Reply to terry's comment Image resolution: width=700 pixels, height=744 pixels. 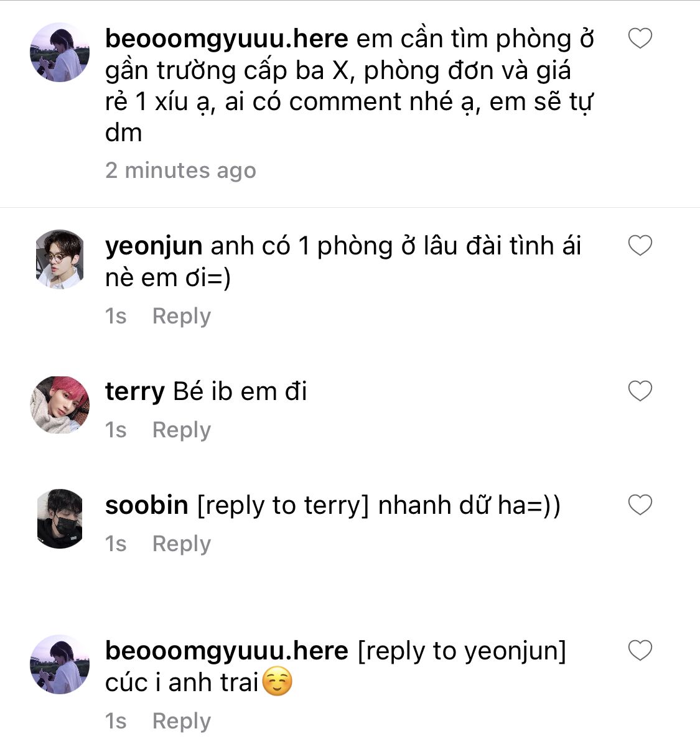click(181, 430)
